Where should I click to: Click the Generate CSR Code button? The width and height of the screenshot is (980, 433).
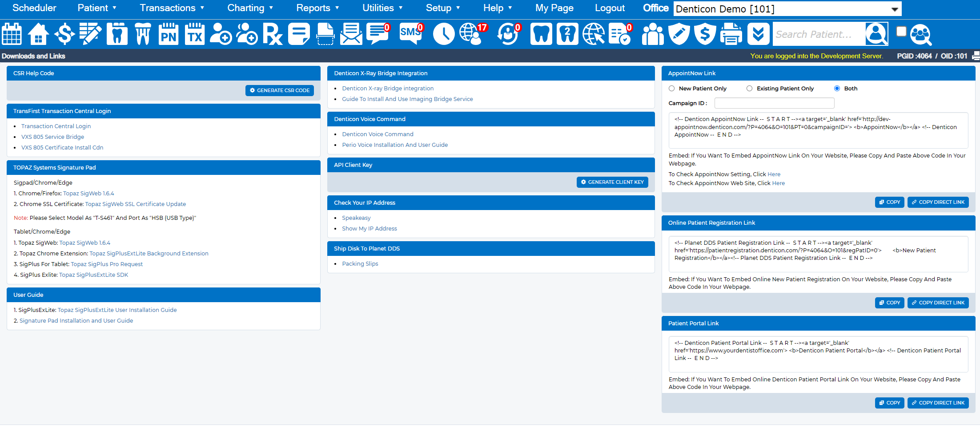pyautogui.click(x=280, y=90)
